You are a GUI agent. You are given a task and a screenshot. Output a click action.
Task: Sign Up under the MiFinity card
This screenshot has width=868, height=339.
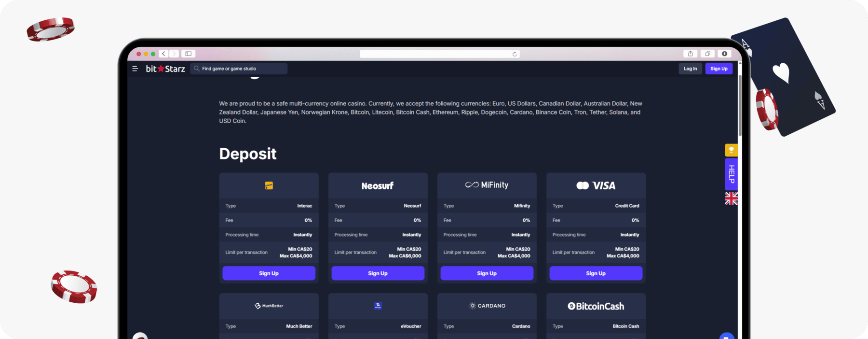point(487,273)
